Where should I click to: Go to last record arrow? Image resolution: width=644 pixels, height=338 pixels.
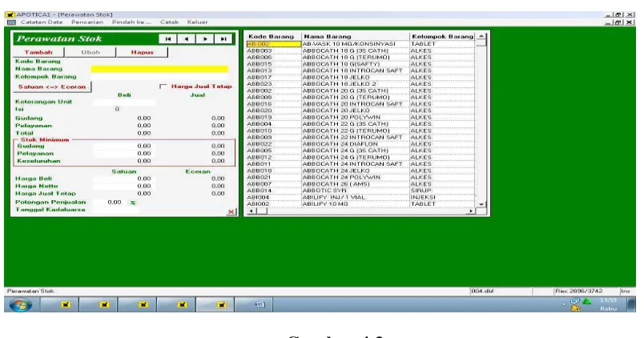223,38
